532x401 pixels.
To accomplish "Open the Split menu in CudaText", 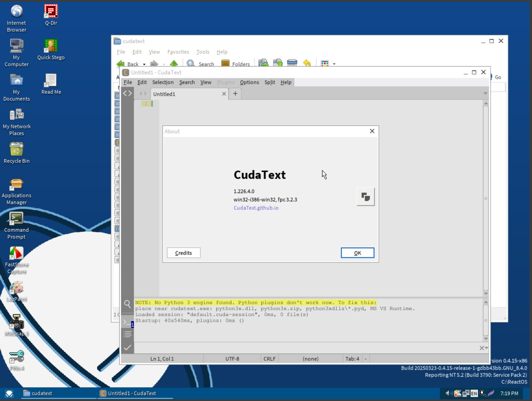I will [270, 82].
